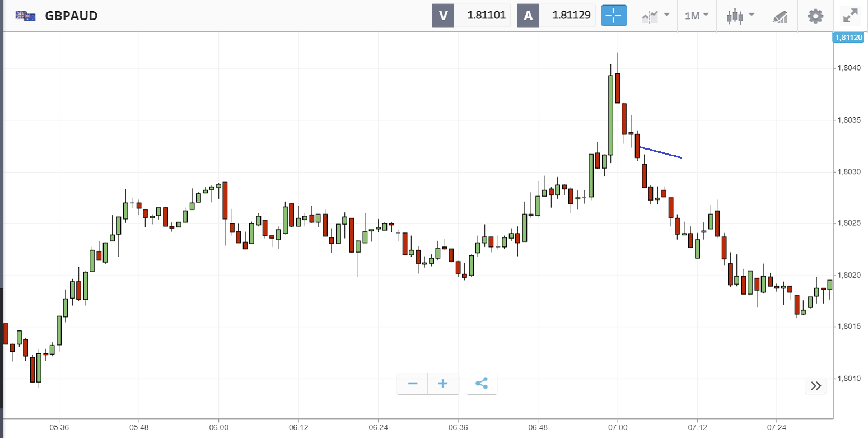Click the GBPAUD flag icon

pos(25,16)
